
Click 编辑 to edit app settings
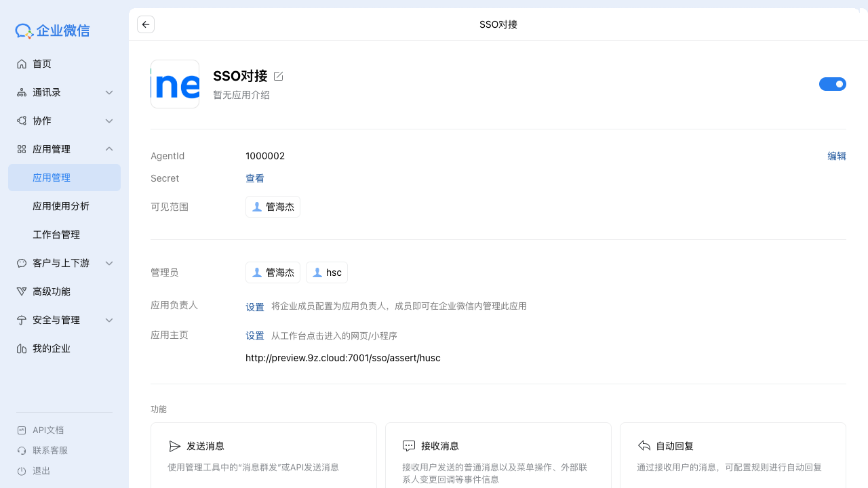(x=836, y=155)
